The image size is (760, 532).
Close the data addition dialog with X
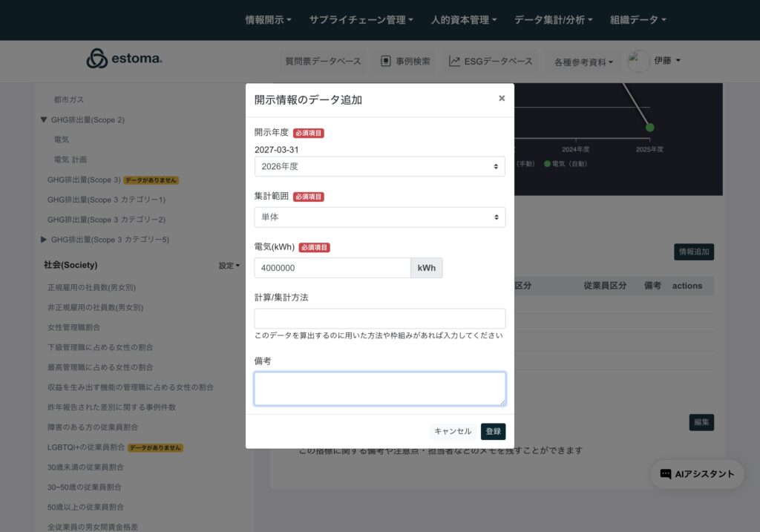pyautogui.click(x=502, y=98)
